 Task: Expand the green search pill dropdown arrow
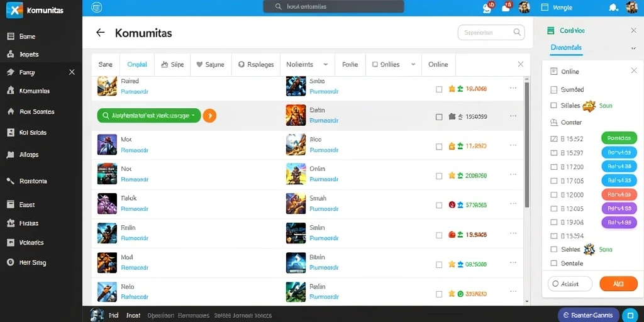[193, 116]
